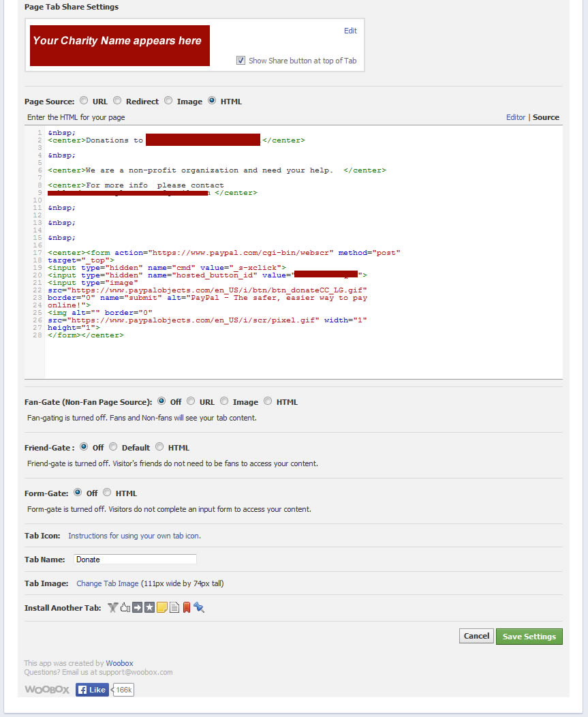Select URL as the Page Source

point(84,101)
